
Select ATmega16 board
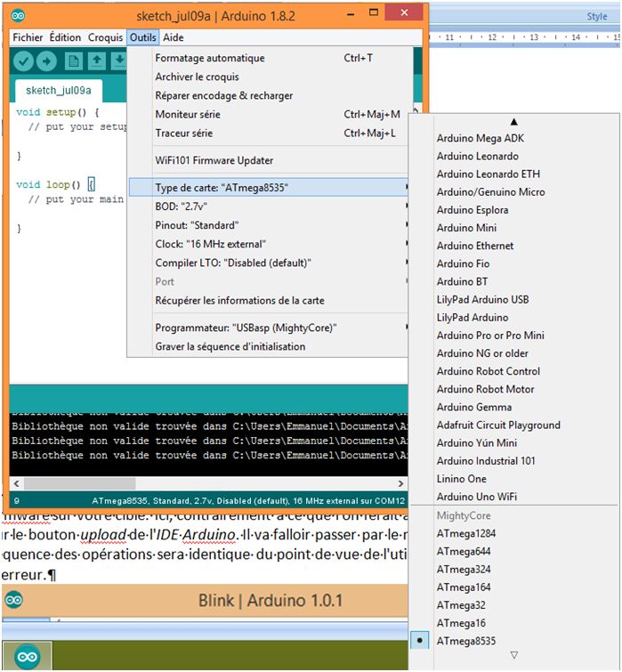click(514, 623)
